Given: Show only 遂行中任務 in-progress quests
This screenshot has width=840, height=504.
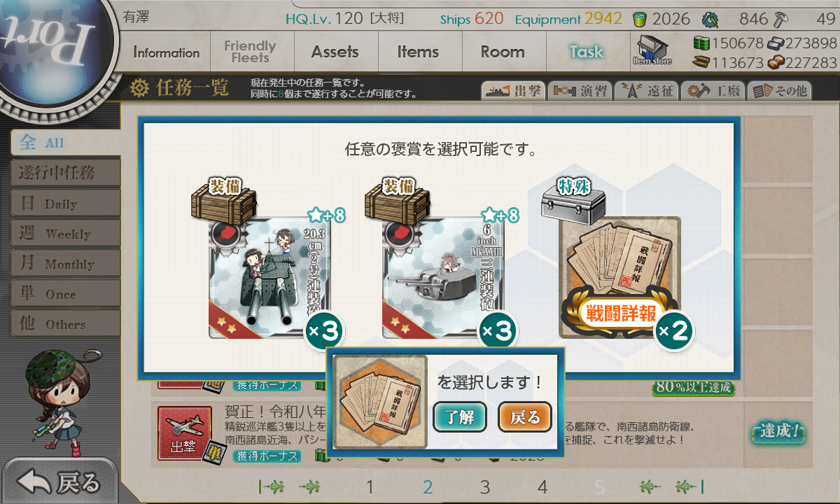Looking at the screenshot, I should (65, 172).
